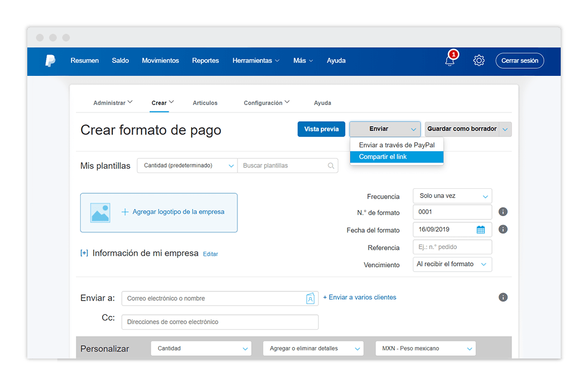
Task: Open settings via the gear icon
Action: point(479,61)
